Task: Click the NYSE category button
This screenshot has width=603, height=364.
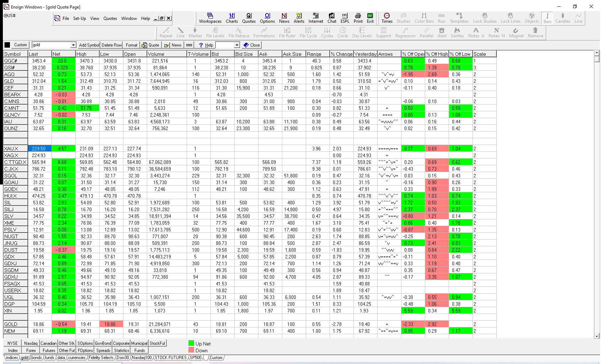Action: click(x=13, y=343)
